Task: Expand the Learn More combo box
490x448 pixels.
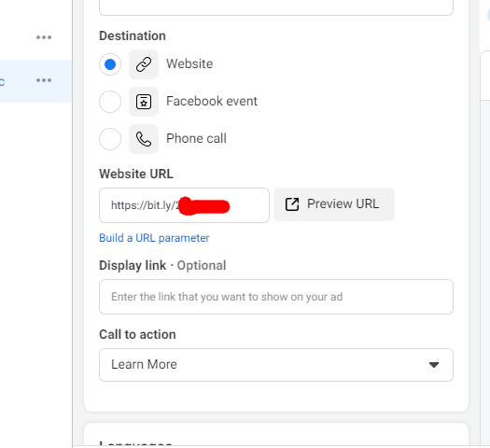Action: coord(276,365)
